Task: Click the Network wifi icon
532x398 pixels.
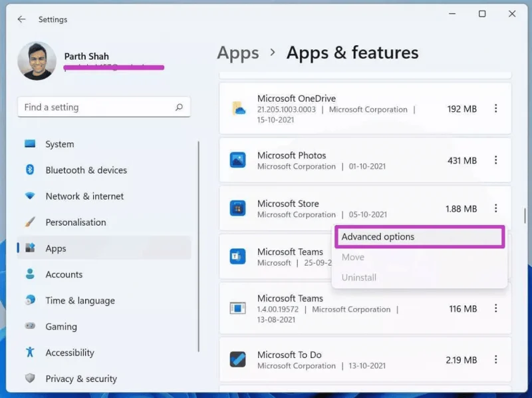Action: (x=30, y=196)
